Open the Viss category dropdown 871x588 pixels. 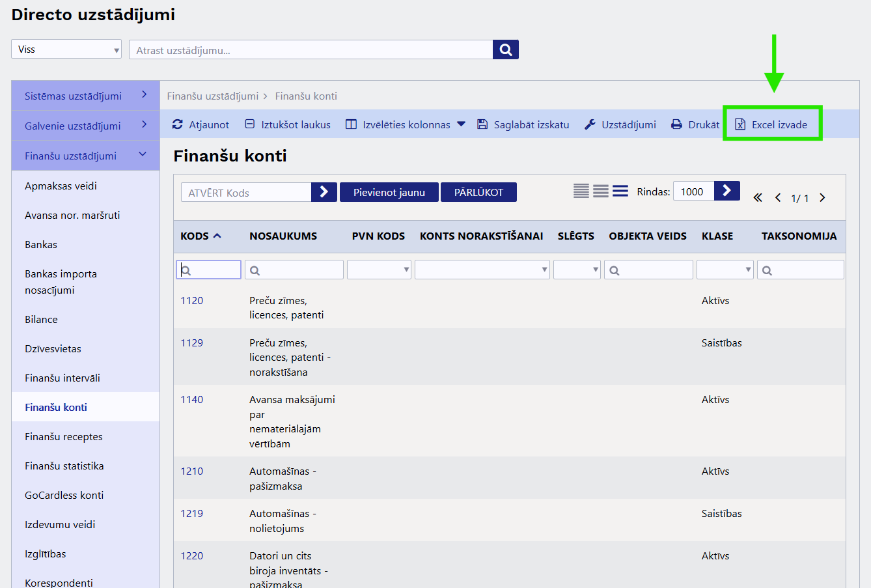(x=66, y=49)
